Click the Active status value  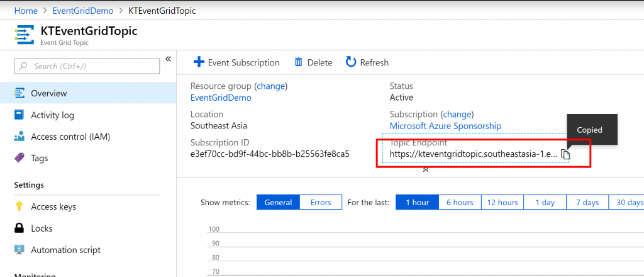[x=401, y=98]
